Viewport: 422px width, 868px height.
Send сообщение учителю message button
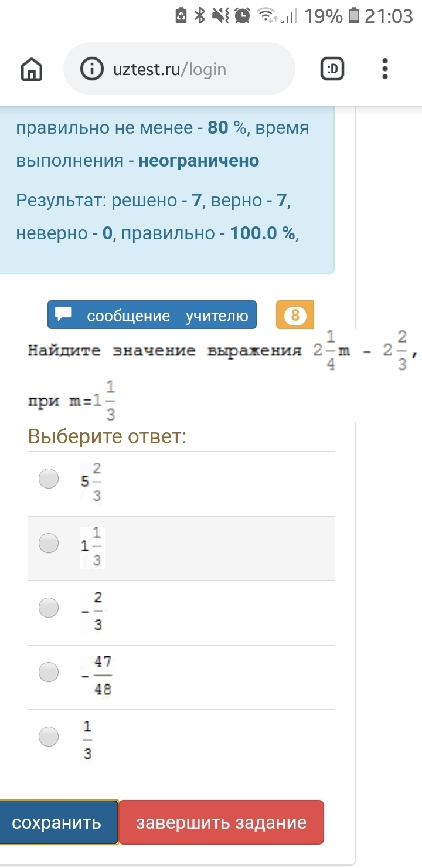tap(152, 316)
